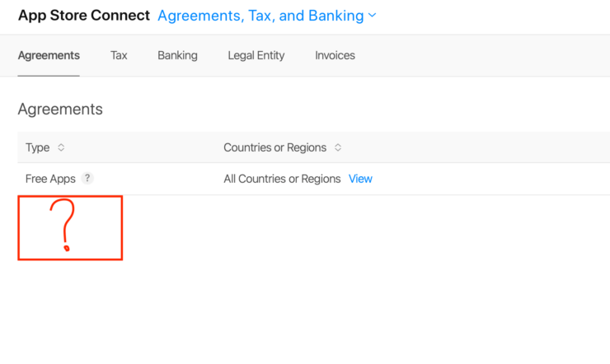Click the View link for All Countries
Screen dimensions: 610x364
click(360, 179)
